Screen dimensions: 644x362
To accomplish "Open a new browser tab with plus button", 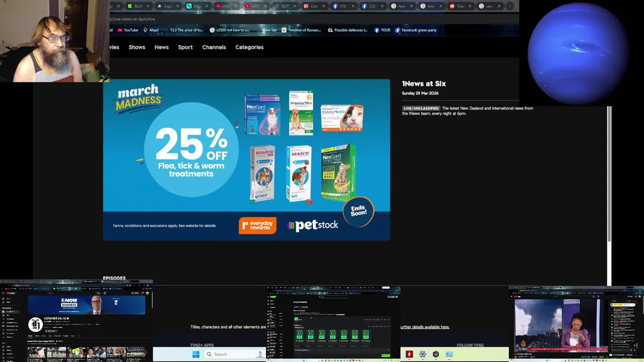I will [x=510, y=6].
